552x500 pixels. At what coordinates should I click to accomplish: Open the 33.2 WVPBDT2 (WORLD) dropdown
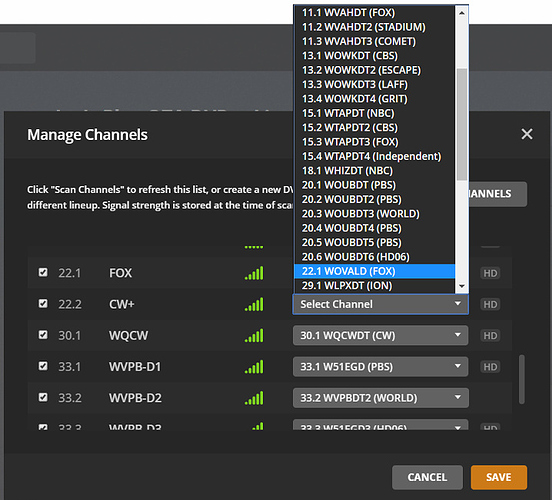[x=381, y=398]
